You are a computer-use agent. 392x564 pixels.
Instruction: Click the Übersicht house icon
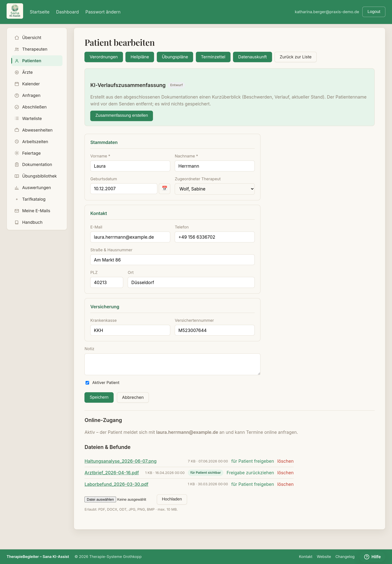[17, 38]
